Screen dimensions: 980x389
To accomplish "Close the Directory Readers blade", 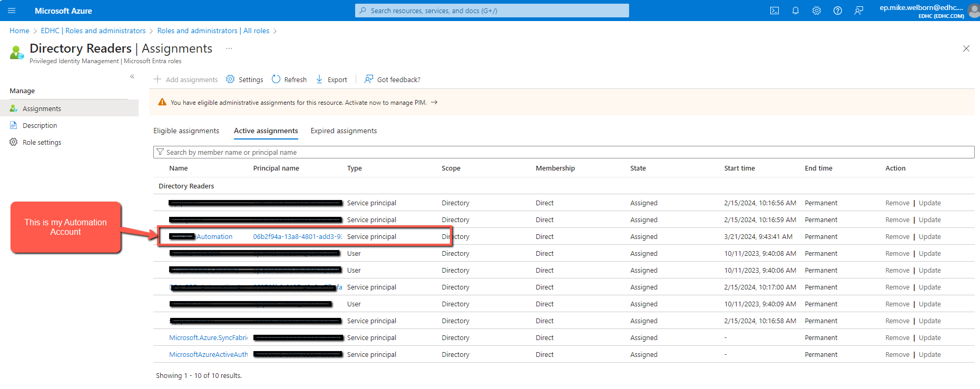I will tap(966, 48).
